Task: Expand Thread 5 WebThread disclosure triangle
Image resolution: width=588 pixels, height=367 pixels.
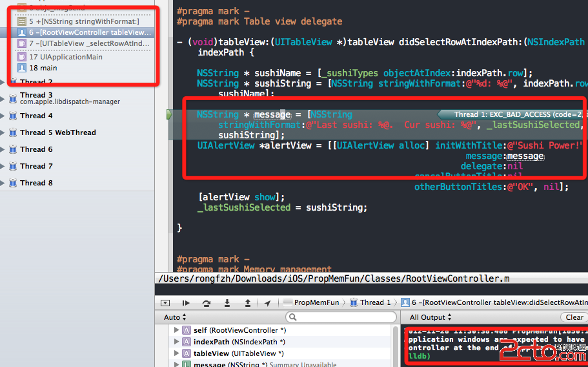Action: 3,132
